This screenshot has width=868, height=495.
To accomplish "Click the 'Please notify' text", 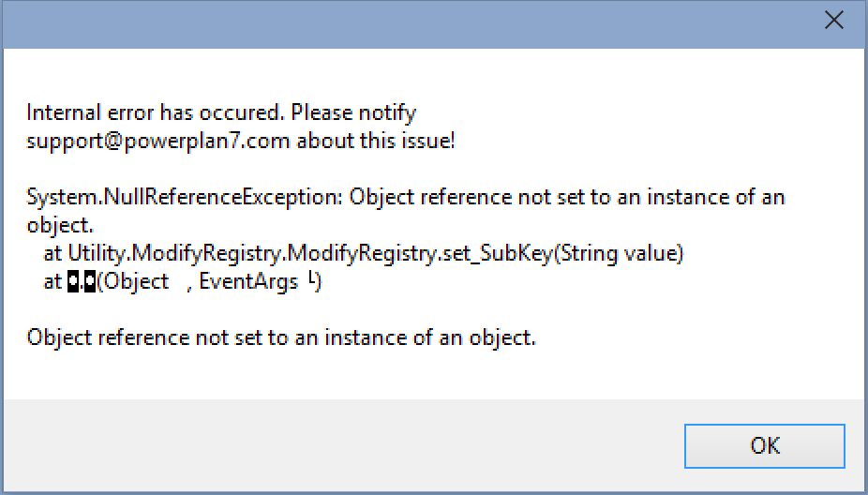I will point(353,112).
